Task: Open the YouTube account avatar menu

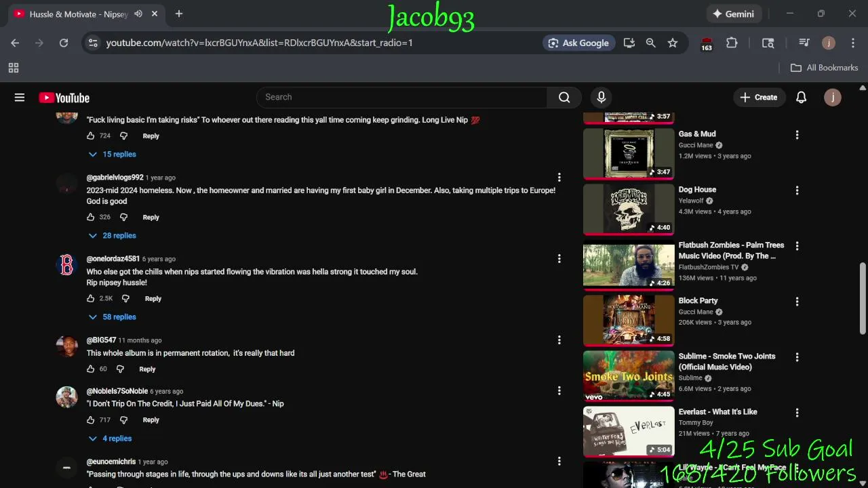Action: (832, 98)
